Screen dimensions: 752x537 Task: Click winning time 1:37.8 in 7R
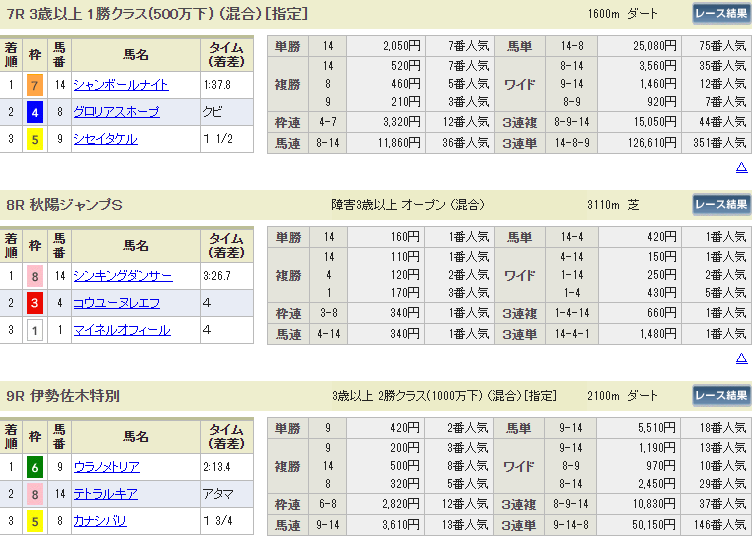(x=217, y=85)
